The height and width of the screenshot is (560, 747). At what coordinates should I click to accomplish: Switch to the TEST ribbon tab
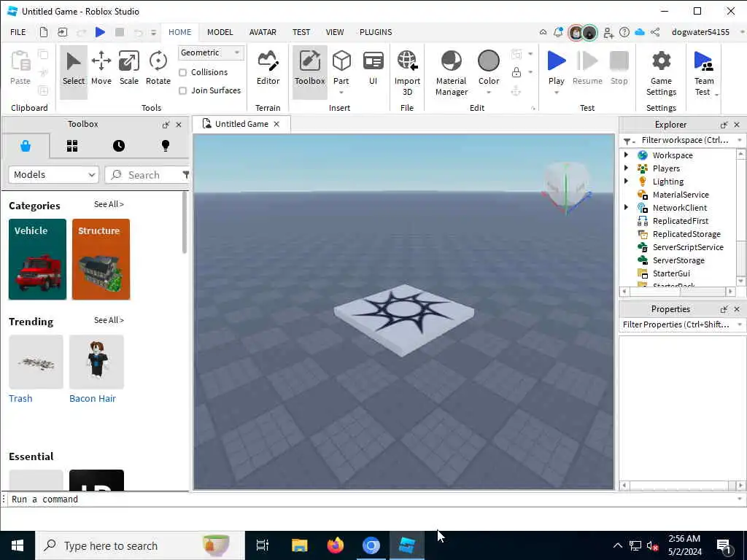pos(301,32)
